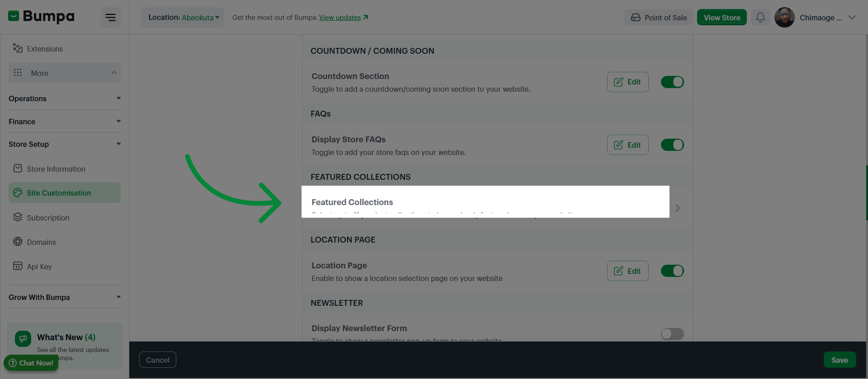Open Point of Sale

659,18
